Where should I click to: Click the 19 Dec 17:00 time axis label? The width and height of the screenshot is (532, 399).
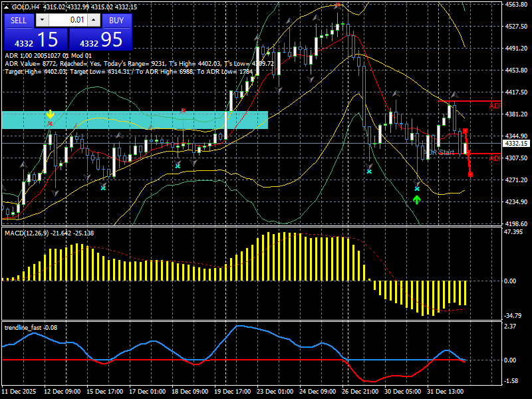[x=232, y=391]
